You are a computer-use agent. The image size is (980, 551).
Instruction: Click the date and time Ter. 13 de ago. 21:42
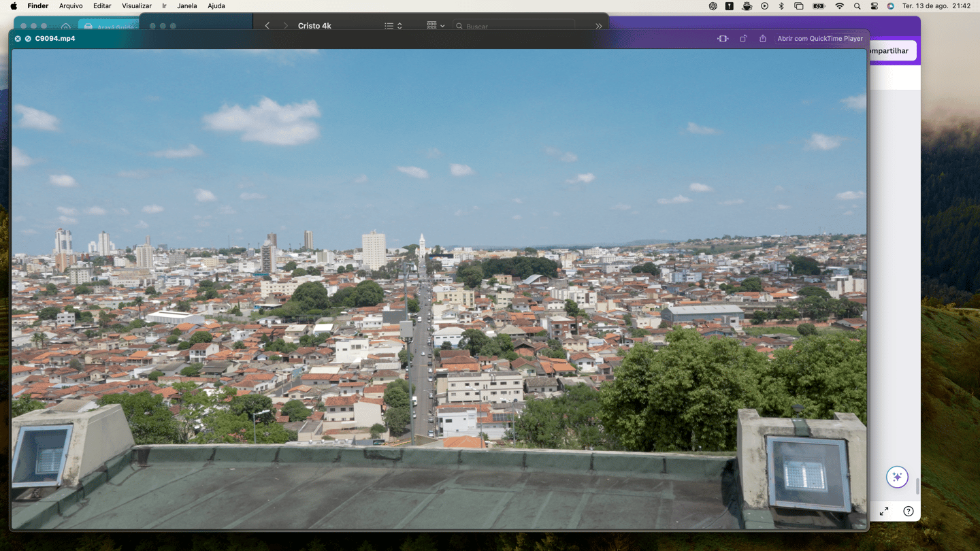936,6
